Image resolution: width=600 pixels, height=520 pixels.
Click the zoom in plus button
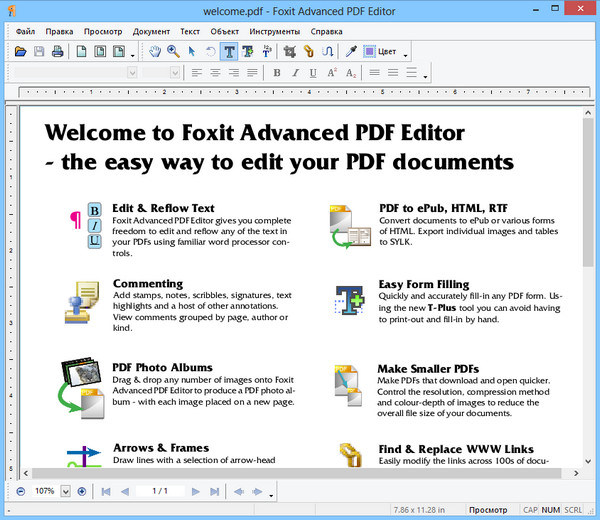coord(82,491)
